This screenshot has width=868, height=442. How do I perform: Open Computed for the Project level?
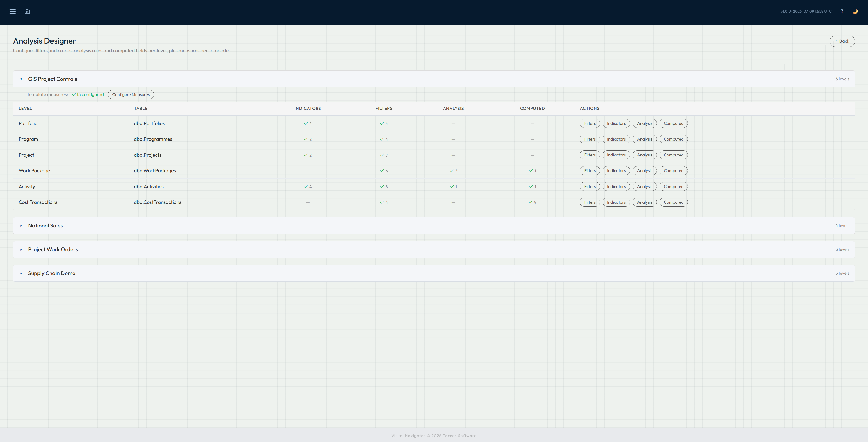click(673, 155)
